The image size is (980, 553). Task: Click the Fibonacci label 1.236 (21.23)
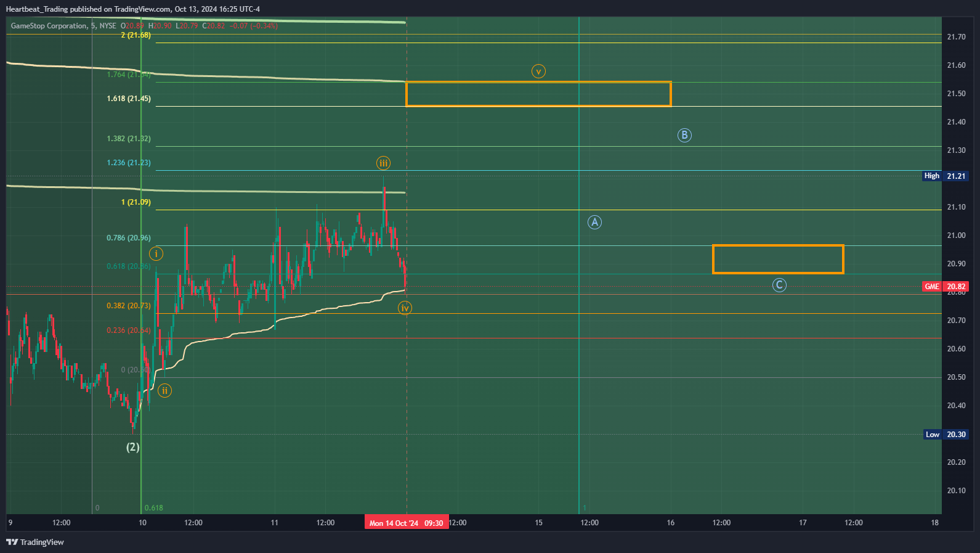(129, 163)
